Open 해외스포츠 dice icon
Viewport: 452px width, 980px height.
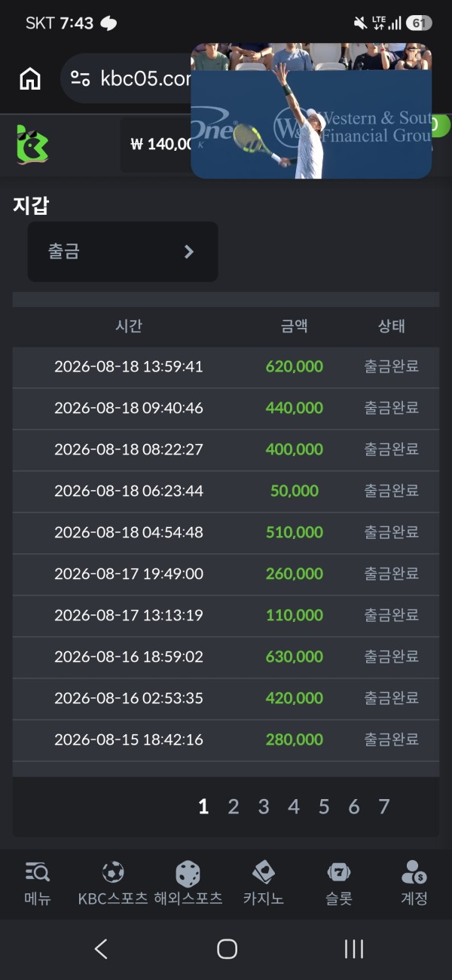point(188,874)
